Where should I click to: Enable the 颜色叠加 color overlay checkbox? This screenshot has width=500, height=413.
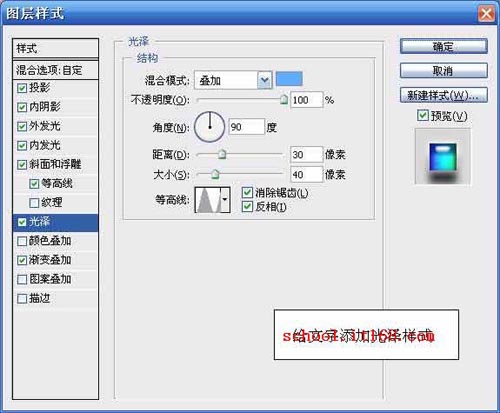22,241
